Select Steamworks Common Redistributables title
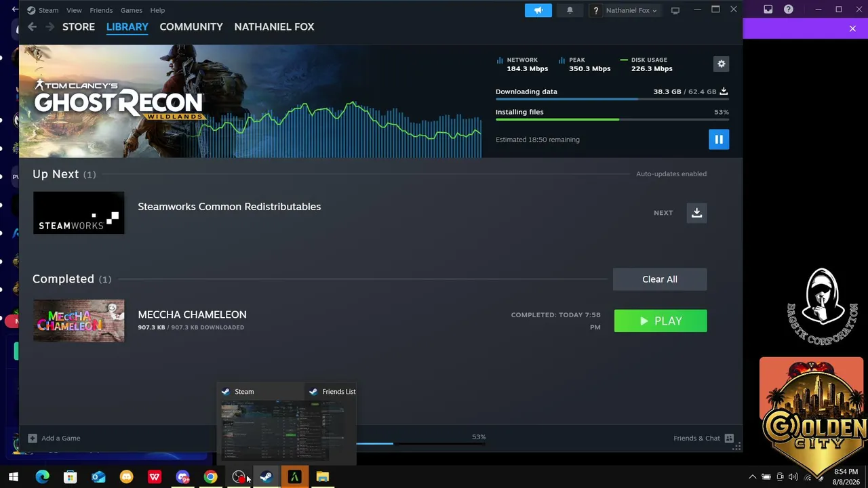The height and width of the screenshot is (488, 868). tap(229, 207)
